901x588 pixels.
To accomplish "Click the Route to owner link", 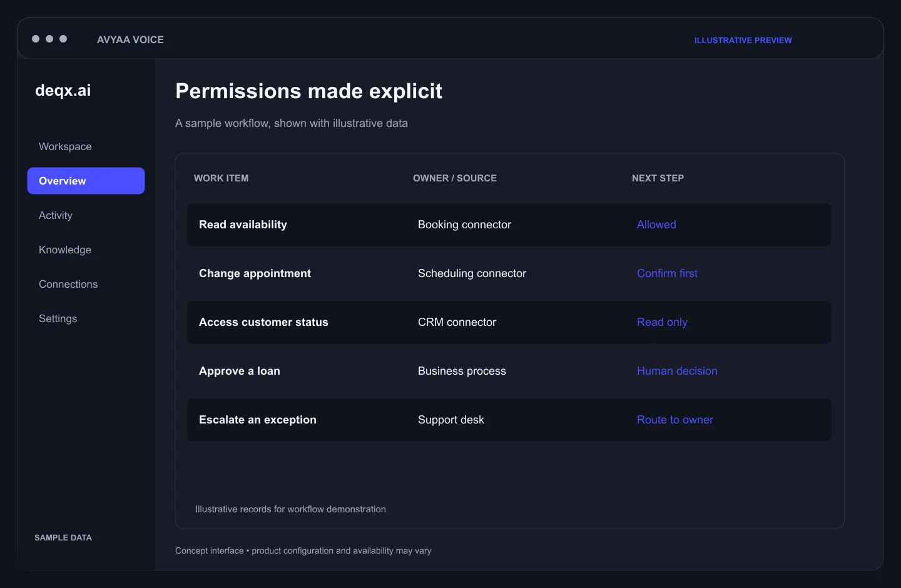I will [x=675, y=420].
